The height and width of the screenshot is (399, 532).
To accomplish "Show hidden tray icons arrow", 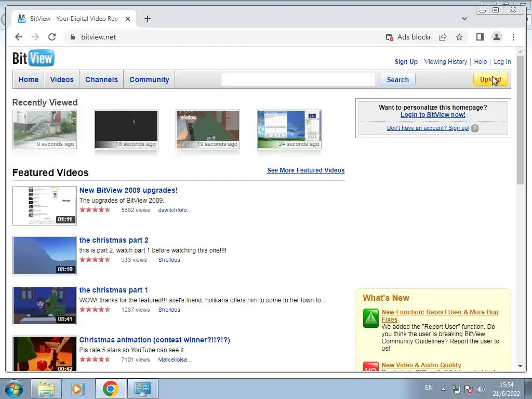I will pyautogui.click(x=443, y=389).
